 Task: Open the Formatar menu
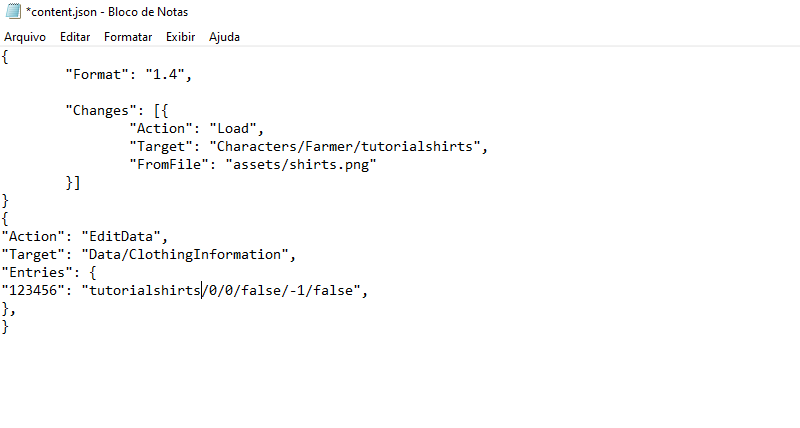128,37
